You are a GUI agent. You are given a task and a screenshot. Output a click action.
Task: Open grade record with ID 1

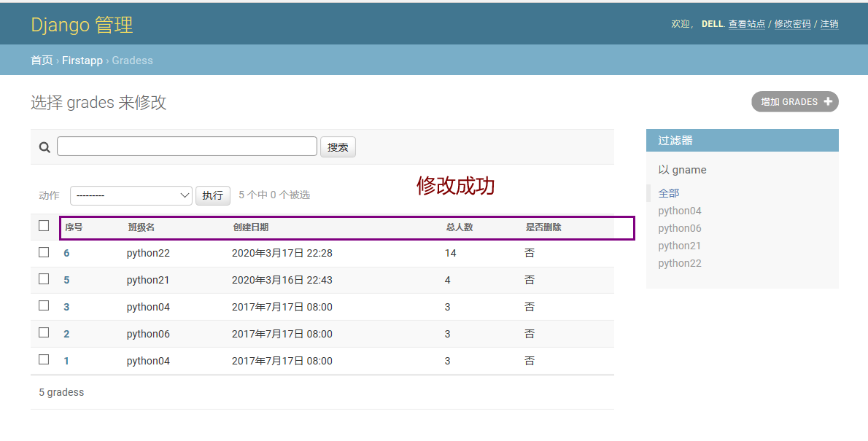click(66, 361)
